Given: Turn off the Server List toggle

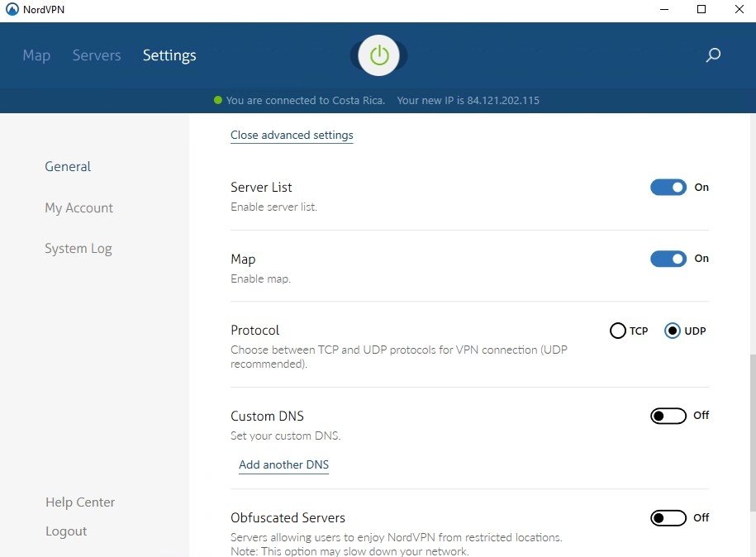Looking at the screenshot, I should coord(668,188).
